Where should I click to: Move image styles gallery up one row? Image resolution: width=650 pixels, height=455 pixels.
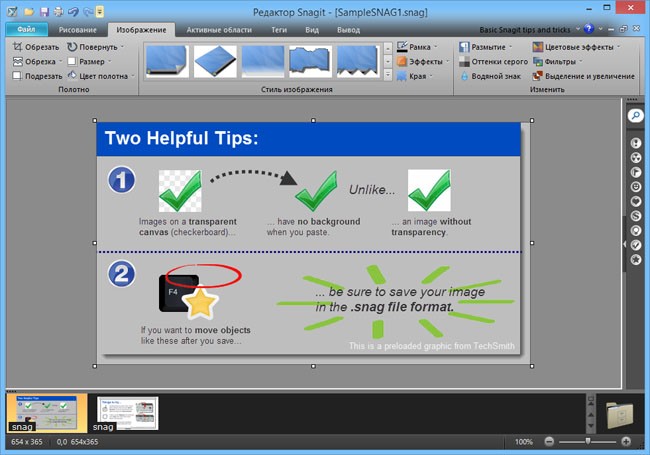(x=388, y=48)
